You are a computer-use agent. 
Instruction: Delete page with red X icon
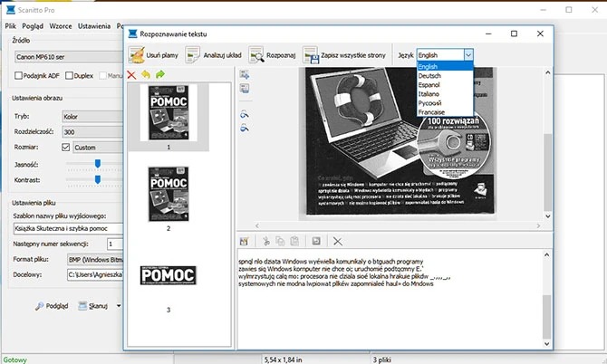pos(131,74)
